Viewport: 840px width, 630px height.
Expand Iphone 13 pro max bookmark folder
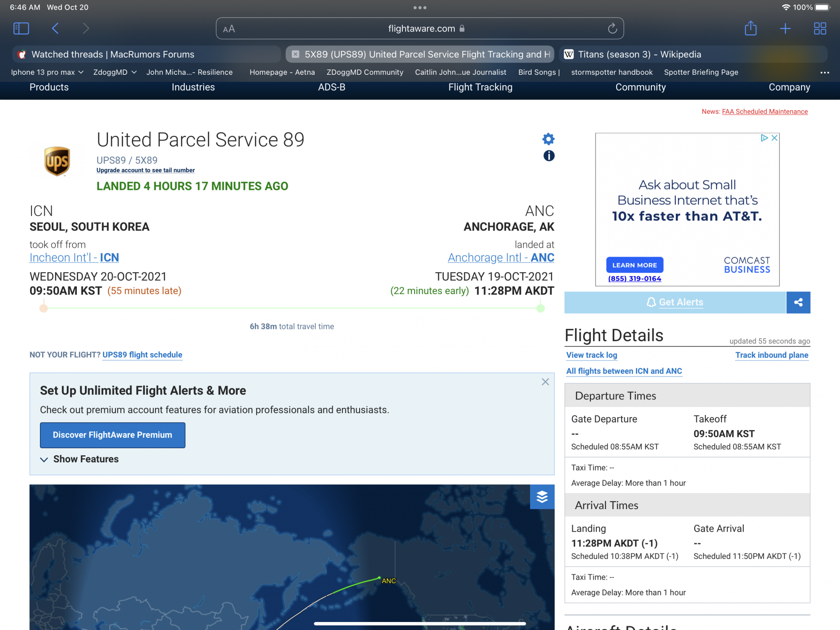click(x=47, y=72)
